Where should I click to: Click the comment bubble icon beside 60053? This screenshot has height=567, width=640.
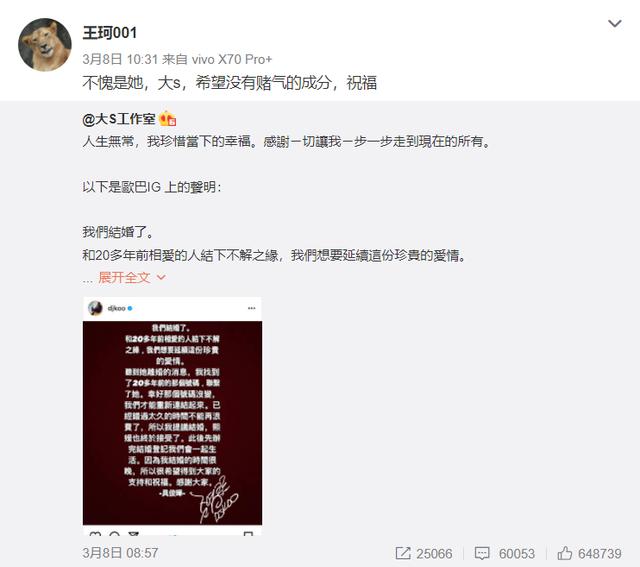(x=482, y=554)
